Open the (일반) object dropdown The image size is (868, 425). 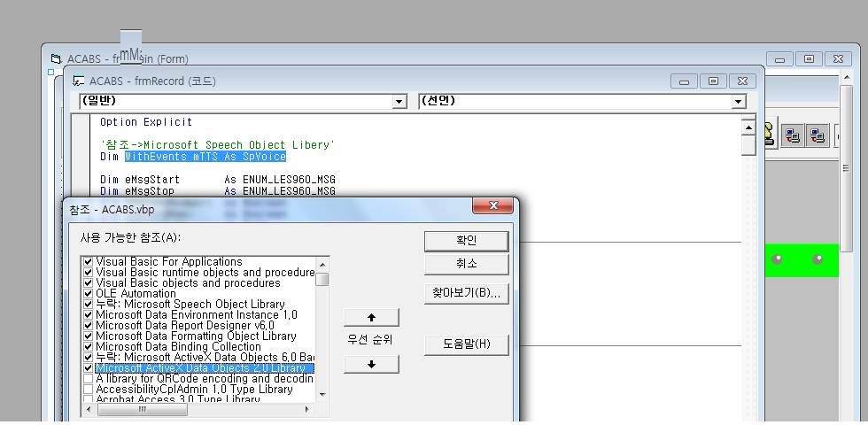pyautogui.click(x=399, y=102)
